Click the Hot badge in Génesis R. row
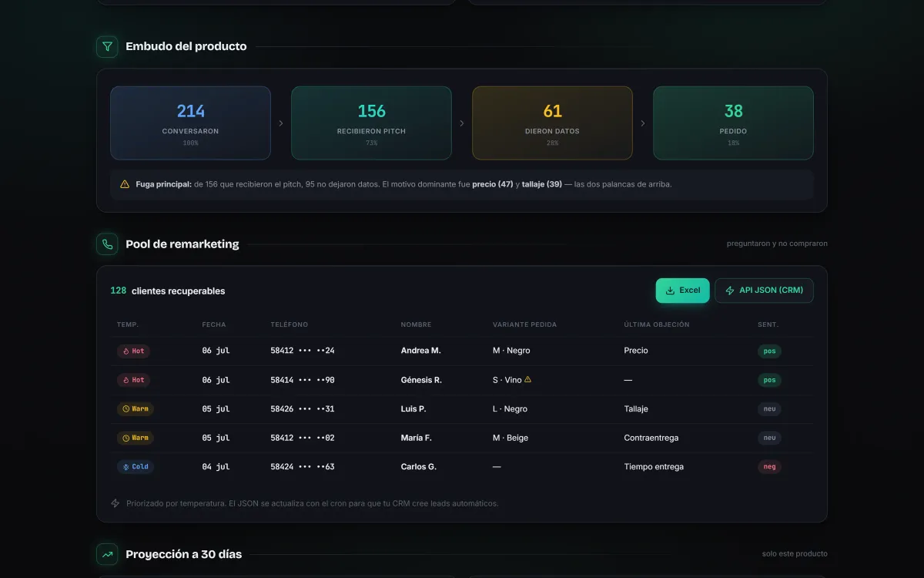This screenshot has height=578, width=924. 134,380
